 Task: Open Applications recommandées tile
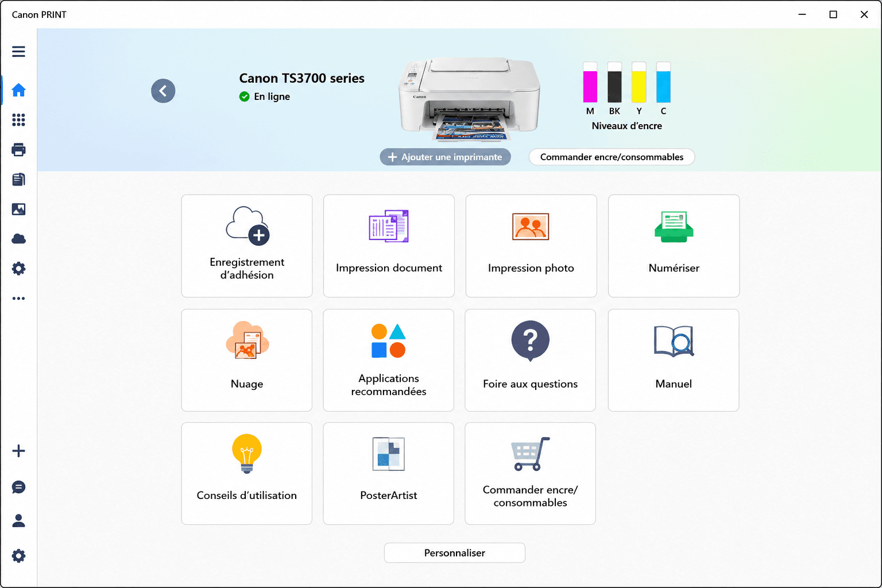389,360
